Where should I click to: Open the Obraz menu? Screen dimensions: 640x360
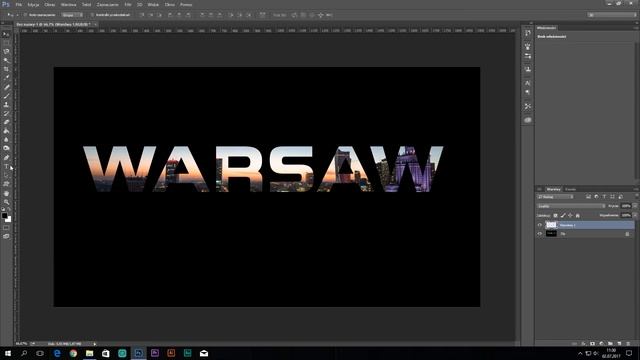click(49, 5)
